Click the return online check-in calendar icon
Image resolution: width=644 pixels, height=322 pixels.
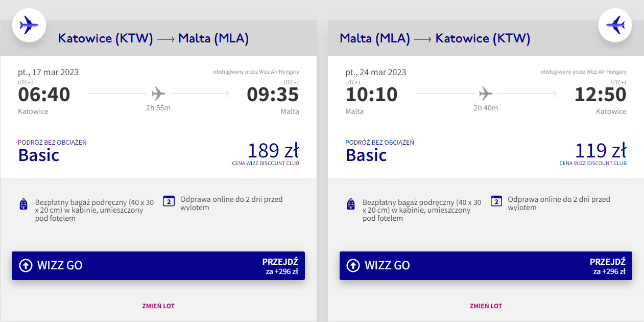click(496, 201)
